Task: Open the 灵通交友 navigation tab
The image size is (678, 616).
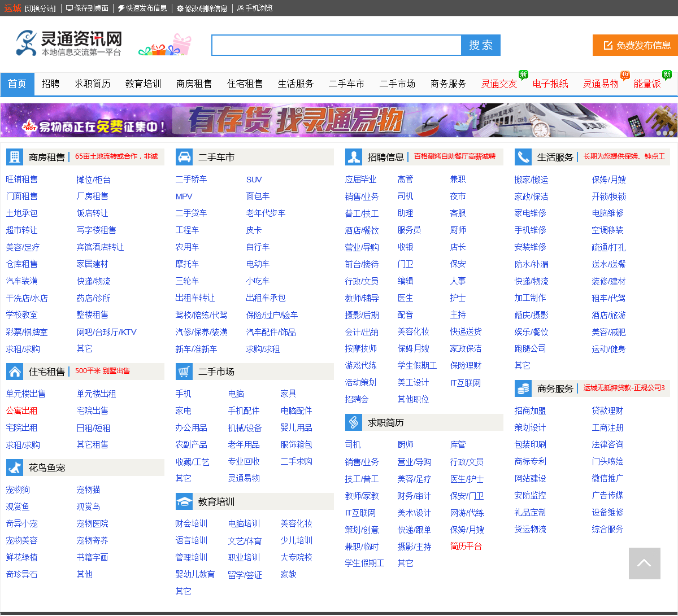Action: tap(499, 84)
